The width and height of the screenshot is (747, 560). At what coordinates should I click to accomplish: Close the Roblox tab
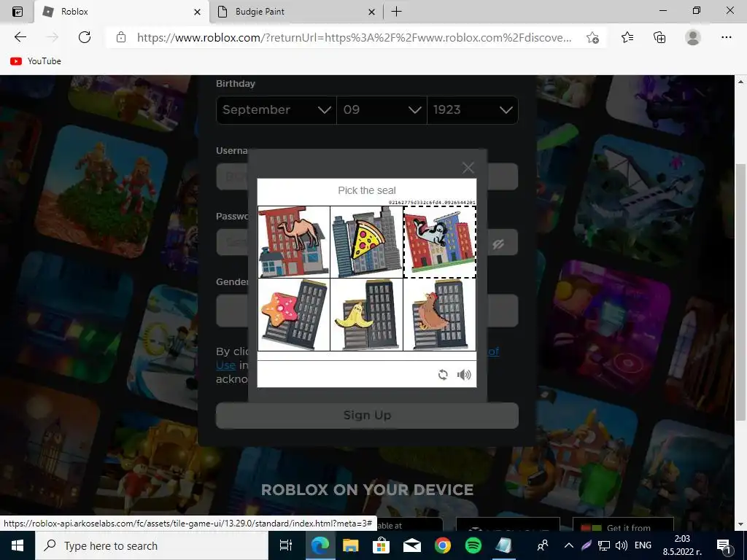[197, 12]
